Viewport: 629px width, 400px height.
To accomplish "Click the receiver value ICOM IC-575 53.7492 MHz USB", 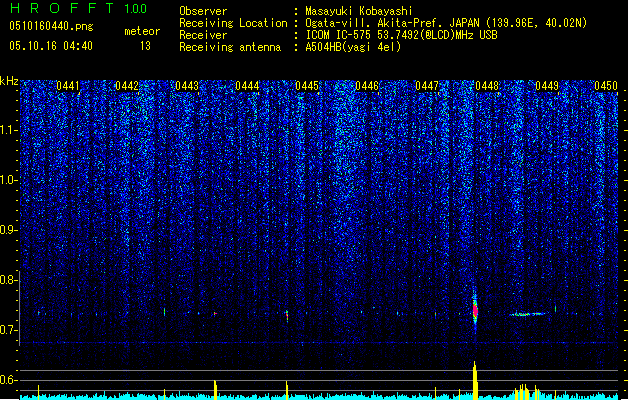I will 402,35.
